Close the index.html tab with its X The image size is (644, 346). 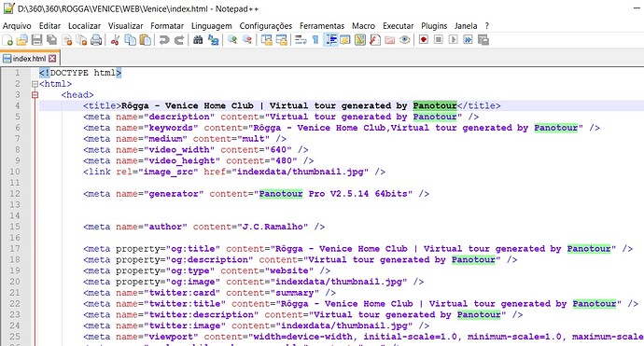[52, 58]
